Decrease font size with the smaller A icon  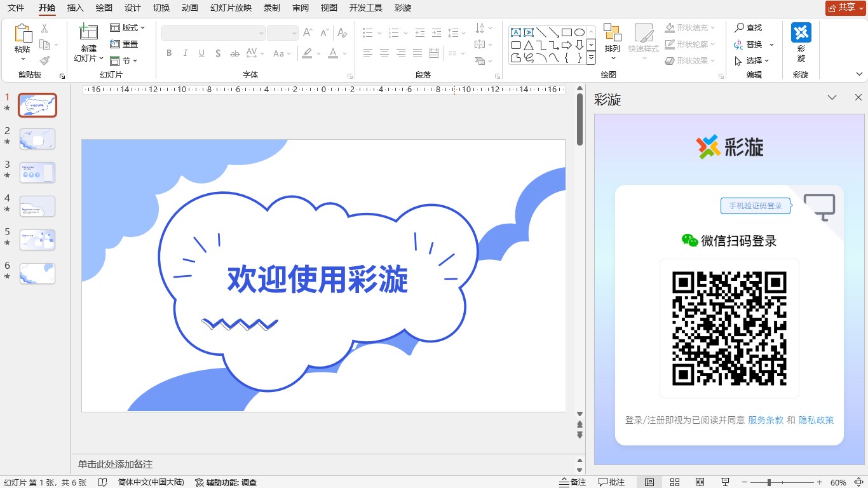point(324,32)
